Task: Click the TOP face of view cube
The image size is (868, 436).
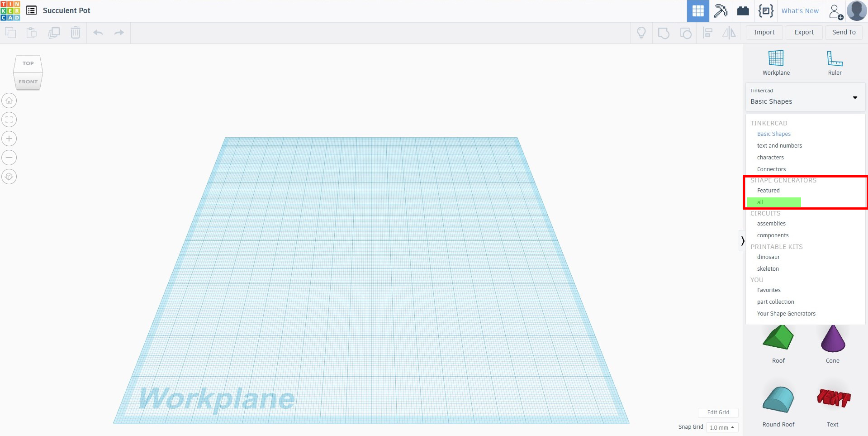Action: [28, 63]
